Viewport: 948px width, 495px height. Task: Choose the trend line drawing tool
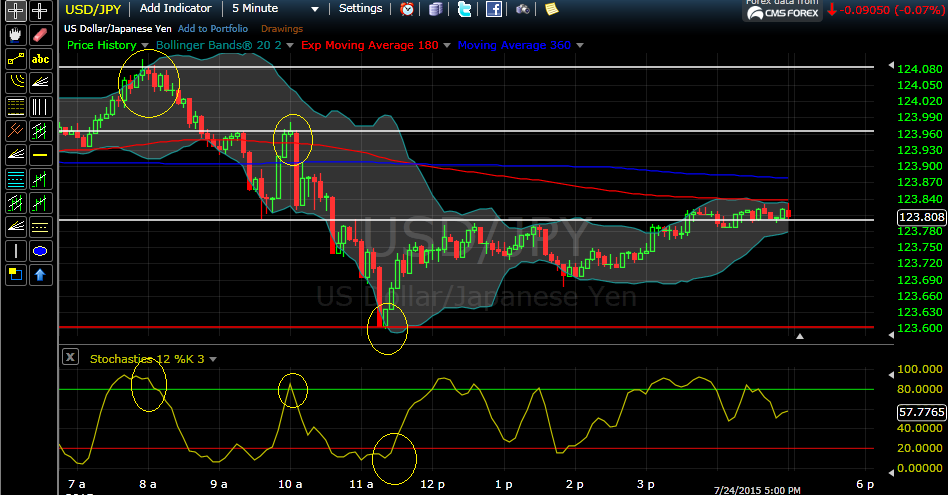pos(16,59)
